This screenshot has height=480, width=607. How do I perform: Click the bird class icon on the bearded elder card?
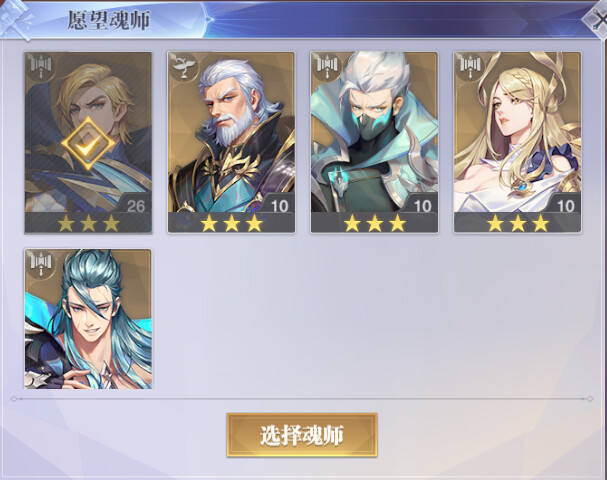pos(184,67)
